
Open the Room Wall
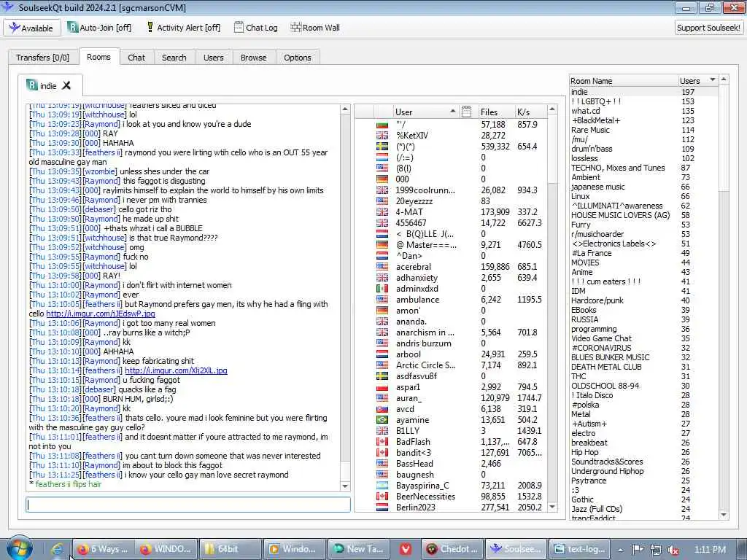[x=315, y=28]
